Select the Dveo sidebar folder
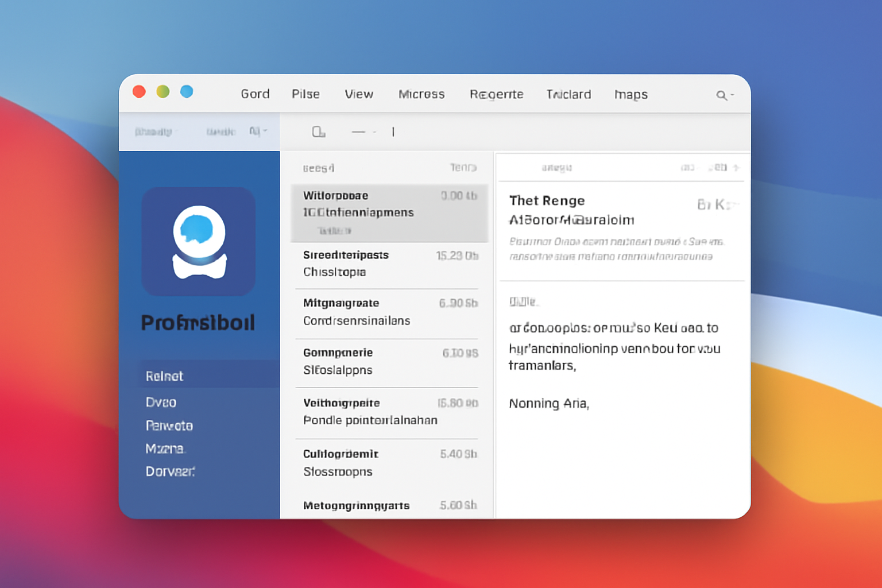The image size is (882, 588). 161,402
